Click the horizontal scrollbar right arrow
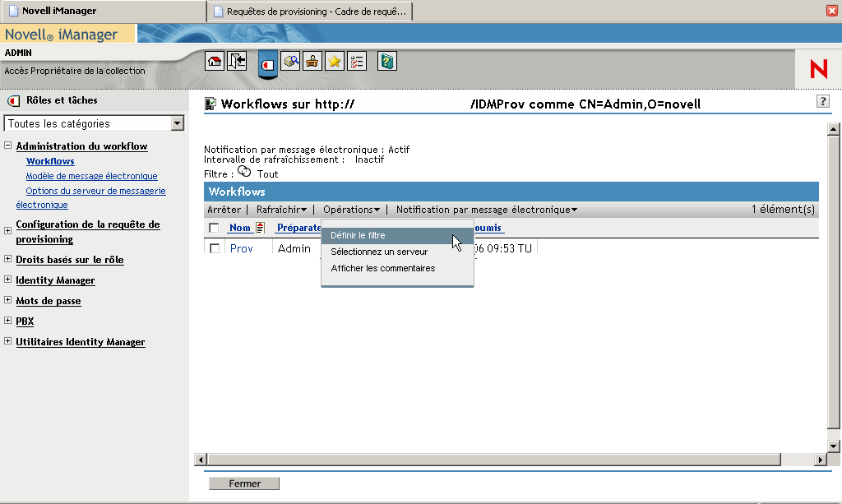 pos(820,460)
